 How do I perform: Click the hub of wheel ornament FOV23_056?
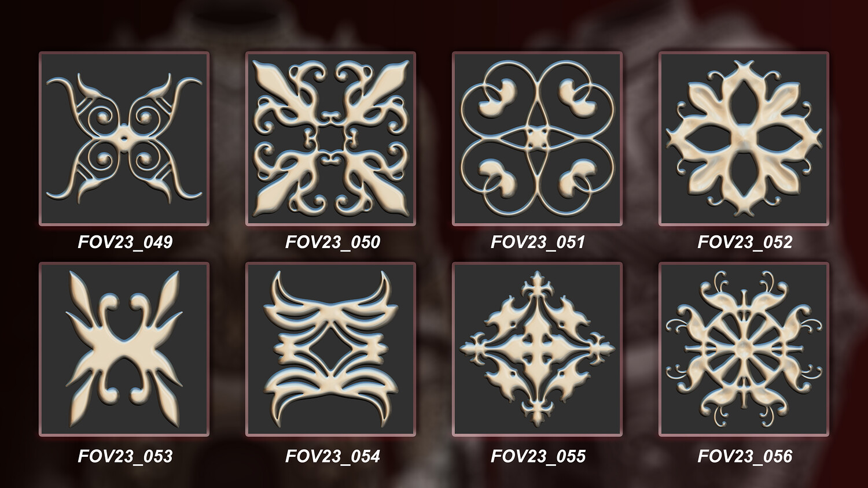[x=744, y=348]
